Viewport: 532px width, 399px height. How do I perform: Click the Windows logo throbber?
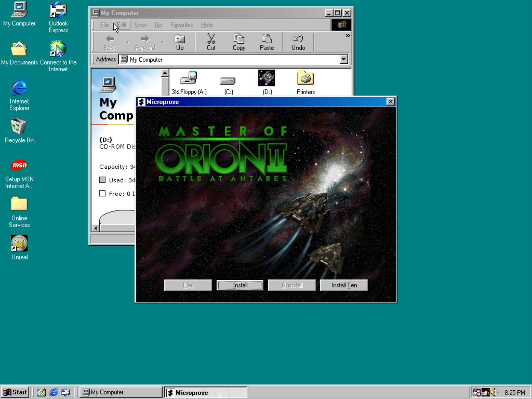point(341,25)
